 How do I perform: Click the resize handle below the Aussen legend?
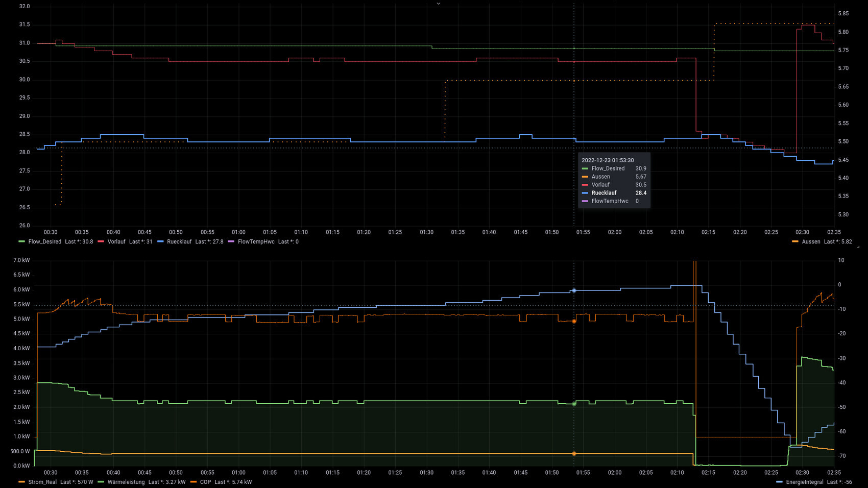(x=858, y=247)
